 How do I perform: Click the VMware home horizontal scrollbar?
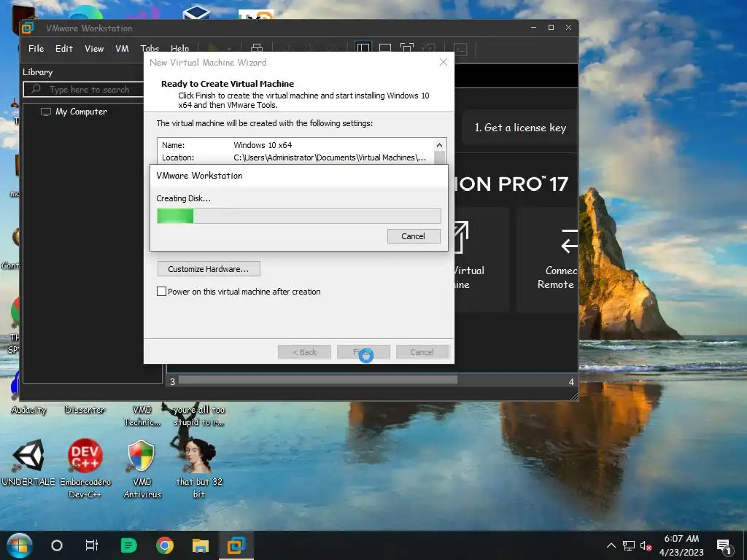tap(318, 380)
